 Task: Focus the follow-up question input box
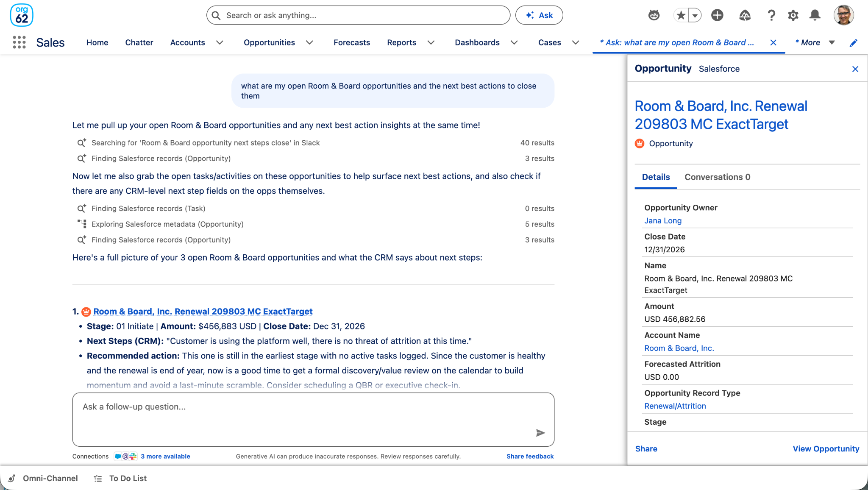[313, 419]
